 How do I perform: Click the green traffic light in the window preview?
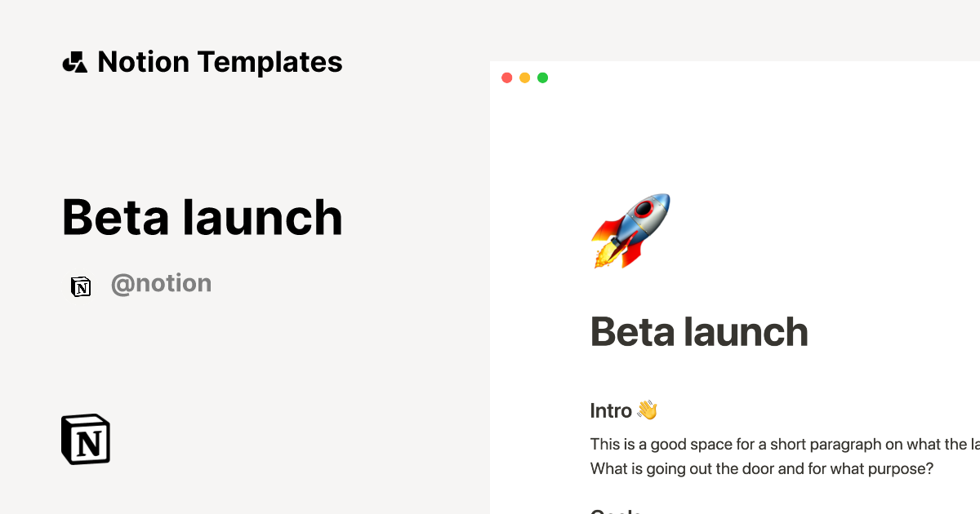tap(542, 77)
